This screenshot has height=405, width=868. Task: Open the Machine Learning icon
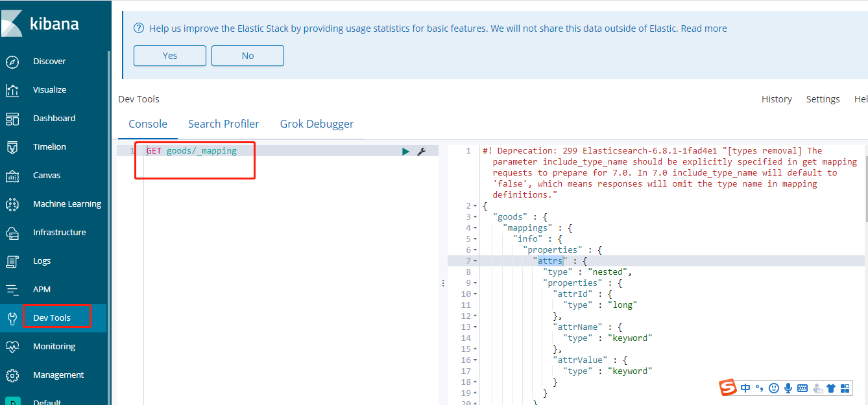pos(12,204)
